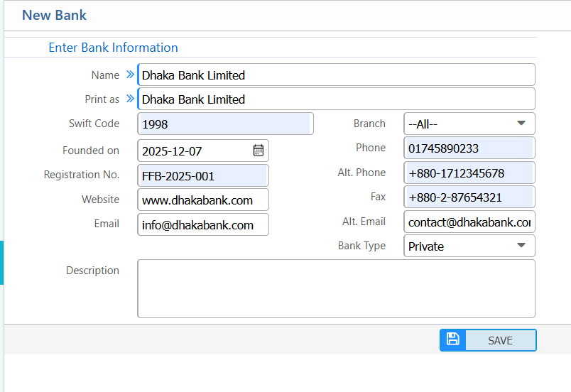Select the Swift Code field

pos(224,124)
